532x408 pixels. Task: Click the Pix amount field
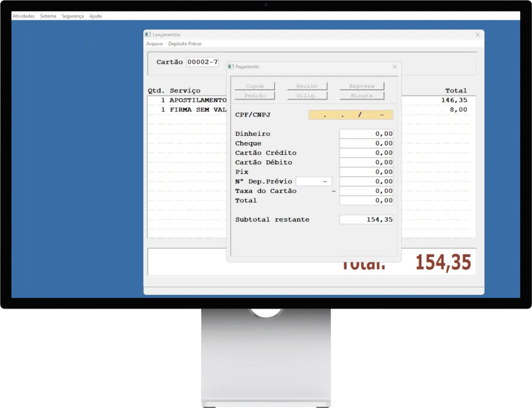(366, 172)
